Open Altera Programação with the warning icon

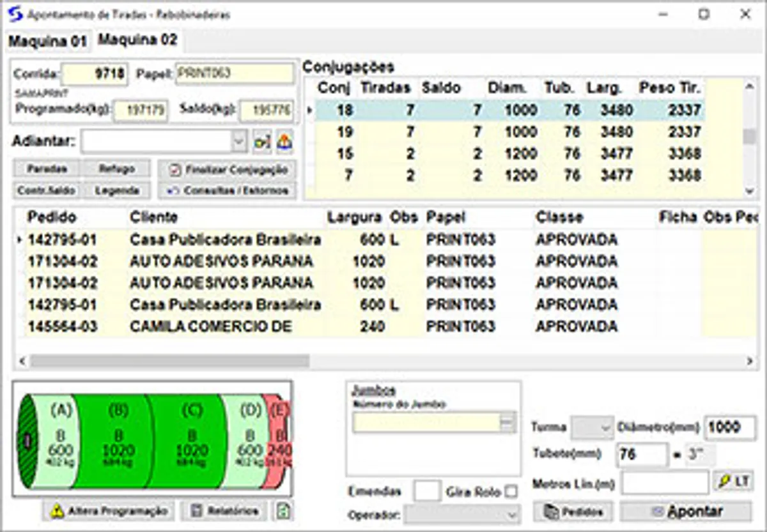109,511
